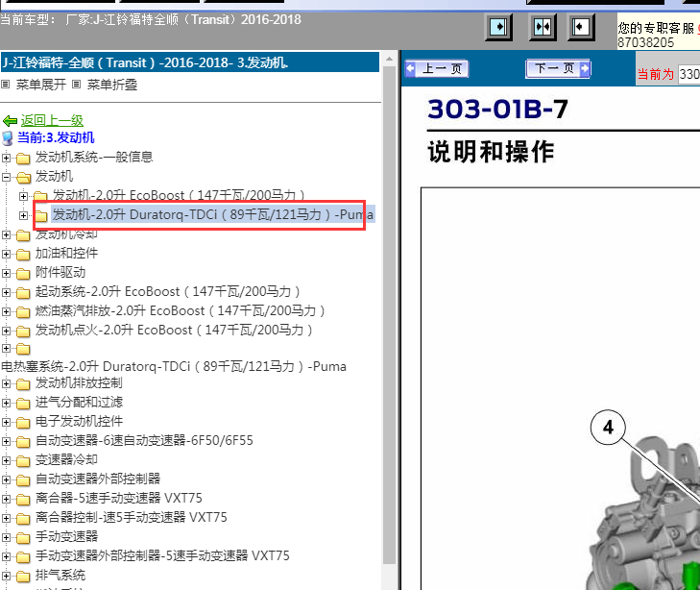Expand the 加油和控件 node
The height and width of the screenshot is (590, 700).
click(x=7, y=254)
